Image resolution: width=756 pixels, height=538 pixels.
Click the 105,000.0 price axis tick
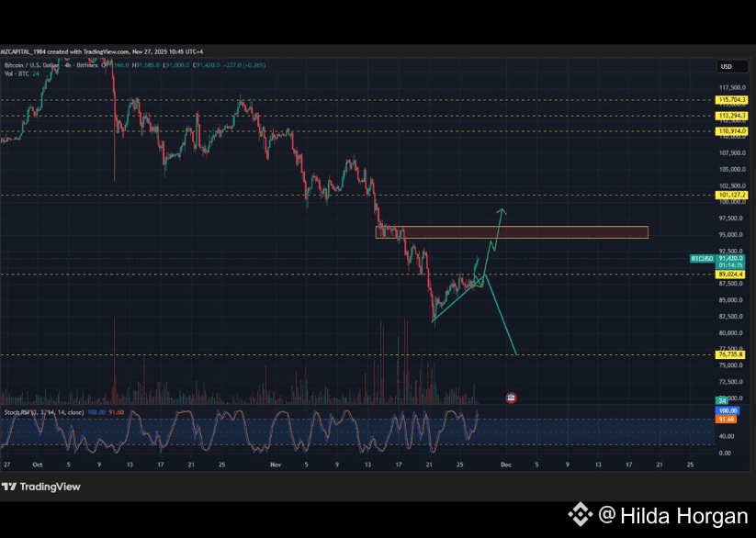pos(733,169)
